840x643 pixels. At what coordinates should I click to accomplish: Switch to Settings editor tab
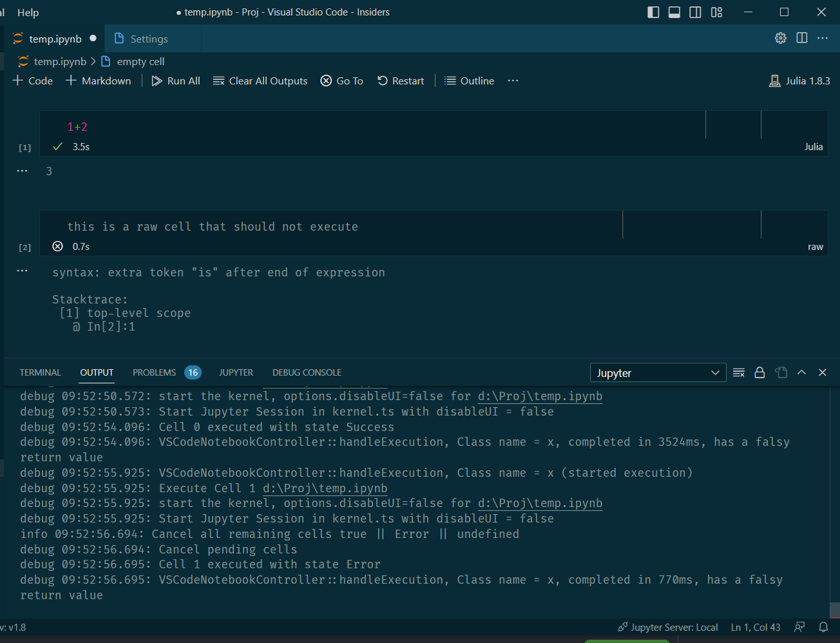click(x=149, y=39)
